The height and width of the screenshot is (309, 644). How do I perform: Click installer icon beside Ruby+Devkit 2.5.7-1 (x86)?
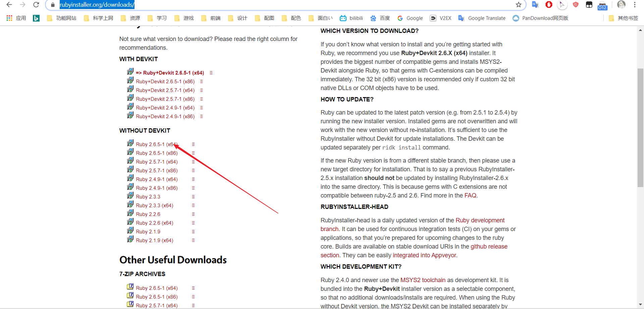click(x=130, y=98)
